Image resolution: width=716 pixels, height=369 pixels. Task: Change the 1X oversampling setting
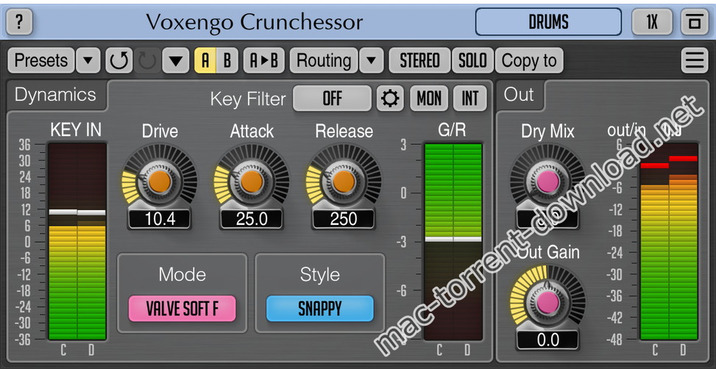pos(652,21)
